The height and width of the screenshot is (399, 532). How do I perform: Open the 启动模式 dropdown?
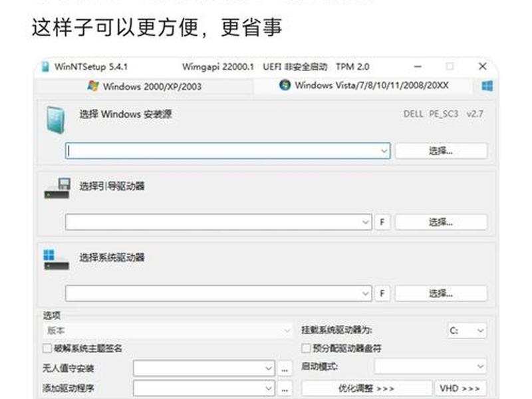430,366
